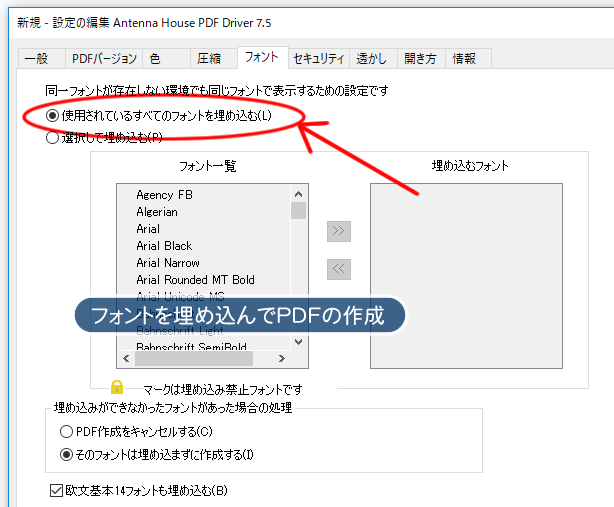Click font list scroll down arrow
This screenshot has height=507, width=614.
[298, 342]
